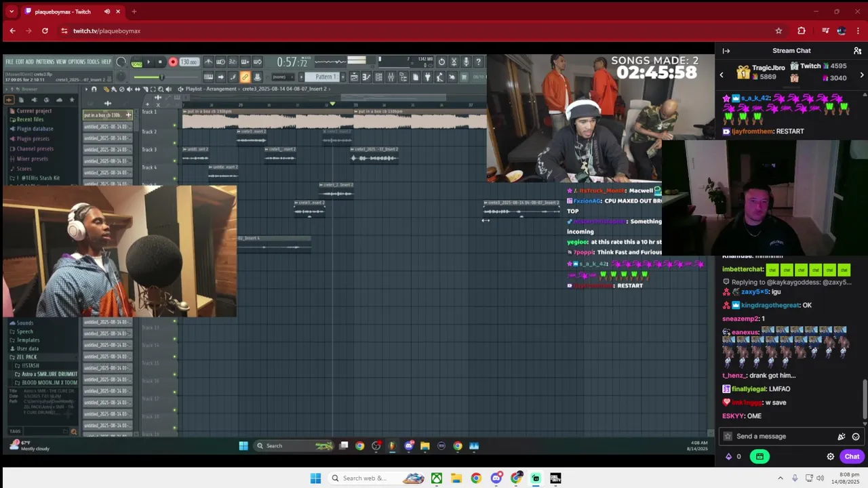Select the draw pencil tool in playlist toolbar
The image size is (868, 488).
tap(106, 89)
